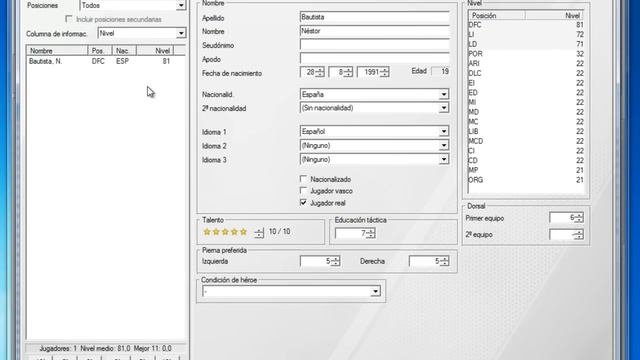This screenshot has width=640, height=360.
Task: Toggle Incluir posiciones secundarias checkbox
Action: [x=69, y=19]
